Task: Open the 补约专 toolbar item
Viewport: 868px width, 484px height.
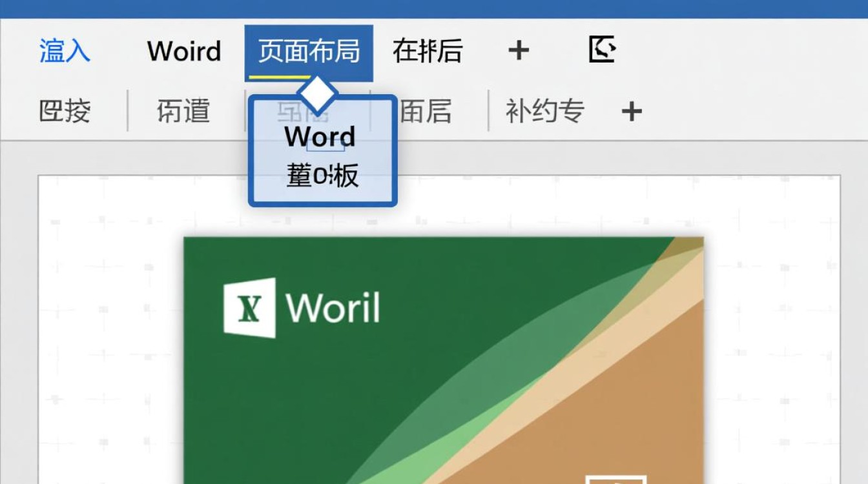Action: (x=545, y=111)
